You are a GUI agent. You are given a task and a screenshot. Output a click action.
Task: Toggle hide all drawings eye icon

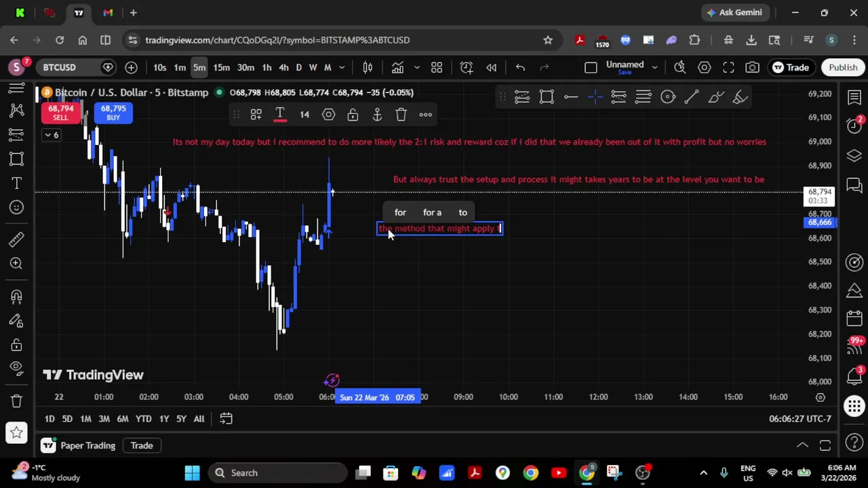[17, 367]
